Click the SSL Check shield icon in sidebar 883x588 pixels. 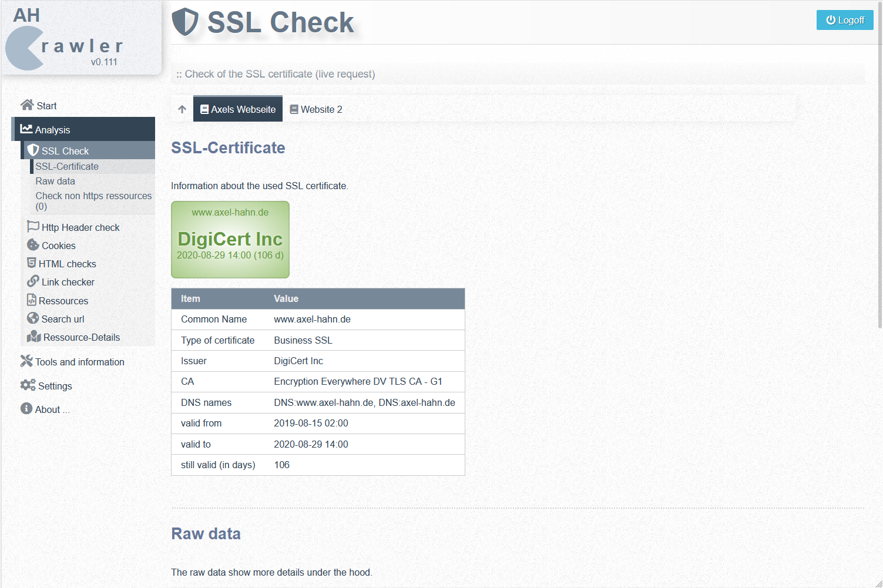click(x=33, y=150)
